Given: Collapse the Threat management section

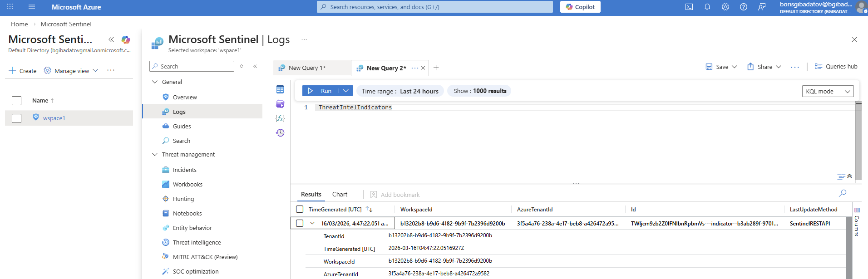Looking at the screenshot, I should [x=155, y=155].
